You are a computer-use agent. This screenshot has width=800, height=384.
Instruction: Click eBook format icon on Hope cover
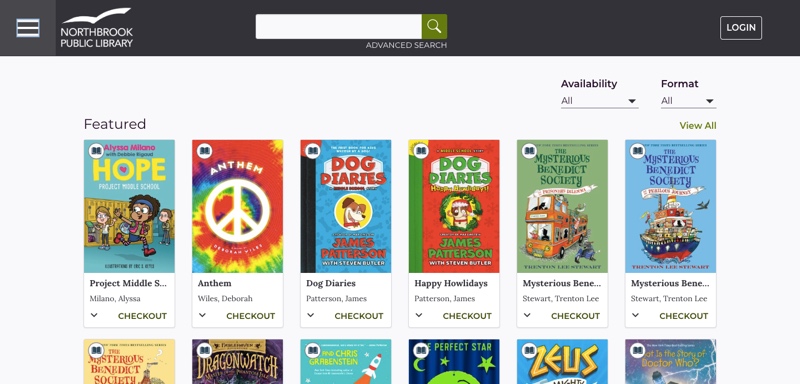point(96,151)
